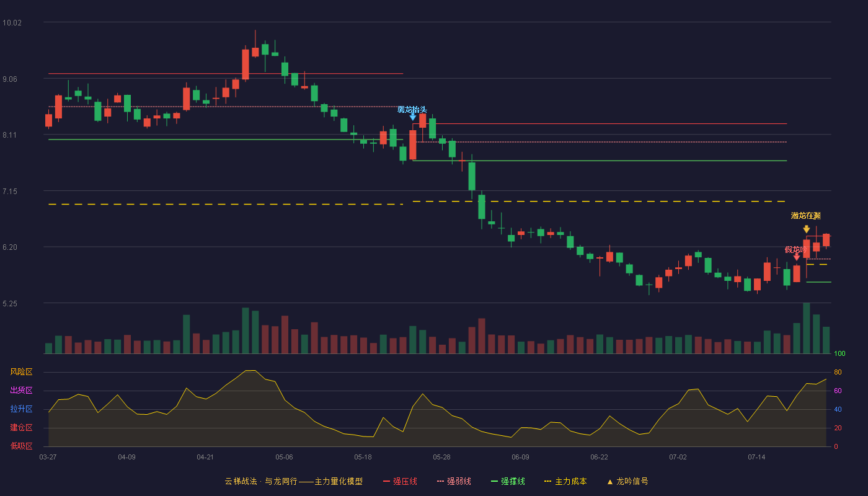
Task: Toggle the 龙吟信号 triangle legend entry
Action: (x=627, y=481)
